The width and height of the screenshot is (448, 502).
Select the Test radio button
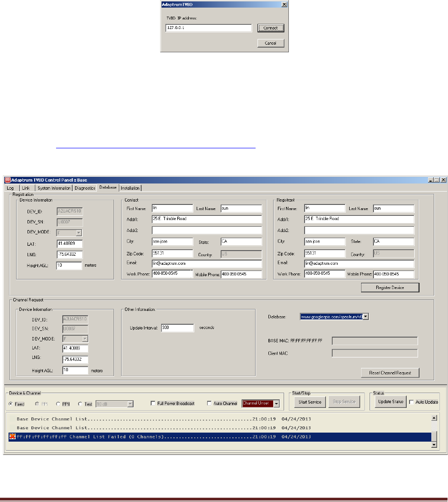(x=80, y=404)
